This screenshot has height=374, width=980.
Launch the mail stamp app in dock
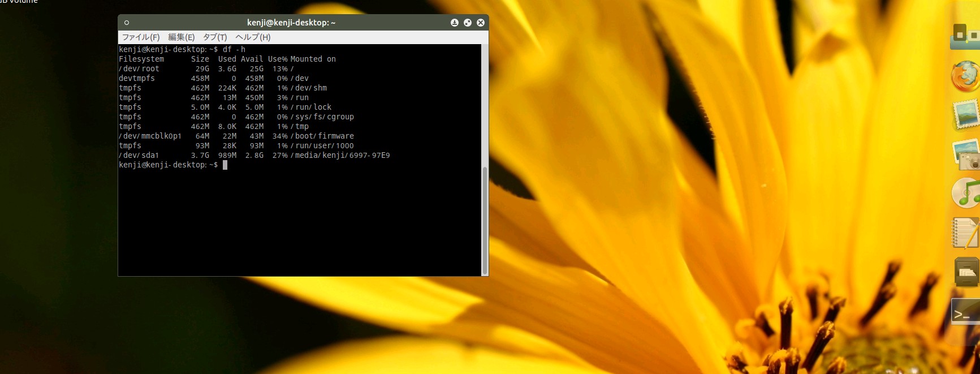click(966, 115)
